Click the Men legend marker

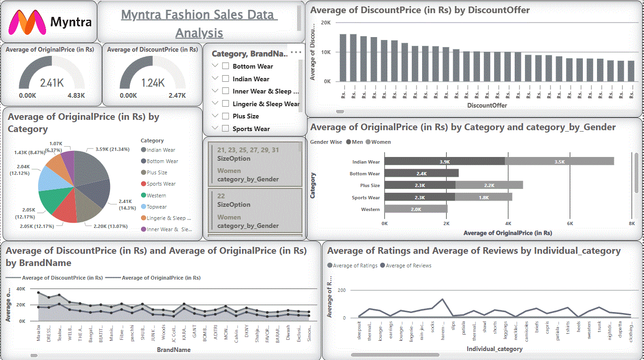pos(348,142)
